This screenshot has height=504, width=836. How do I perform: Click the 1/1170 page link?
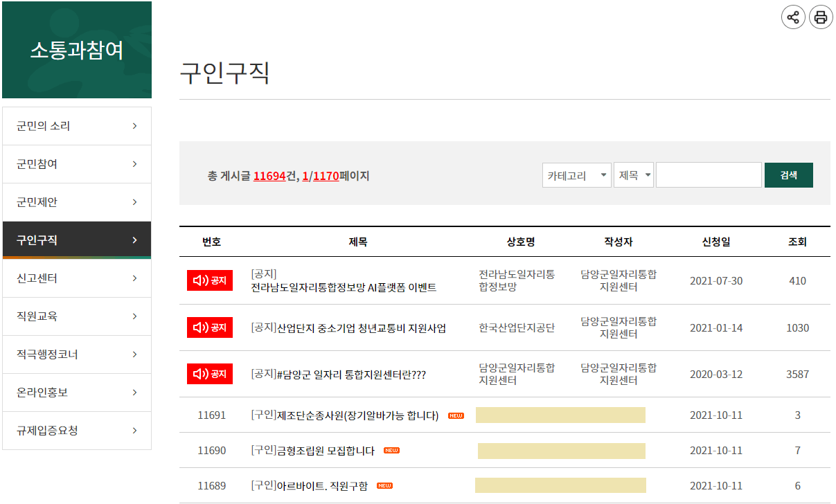321,176
